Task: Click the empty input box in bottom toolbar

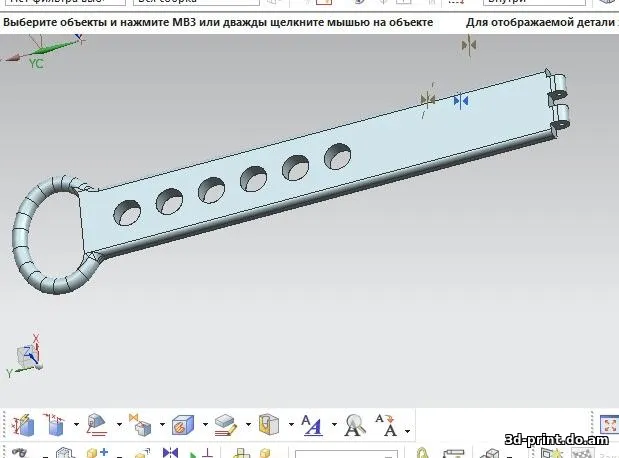Action: 346,454
